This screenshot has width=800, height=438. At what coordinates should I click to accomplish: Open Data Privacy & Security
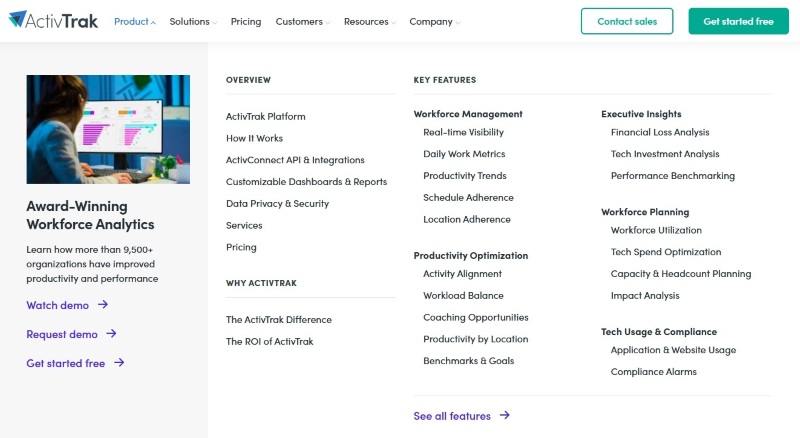click(x=278, y=204)
